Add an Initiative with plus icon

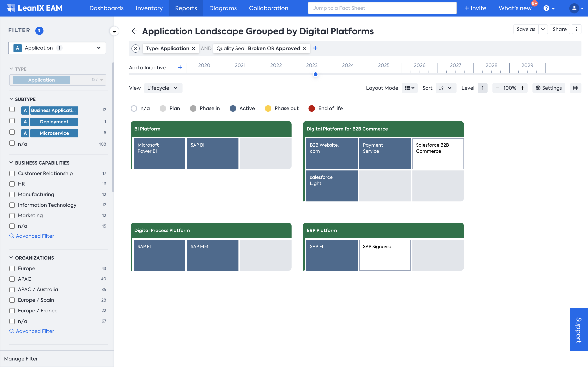pyautogui.click(x=180, y=67)
